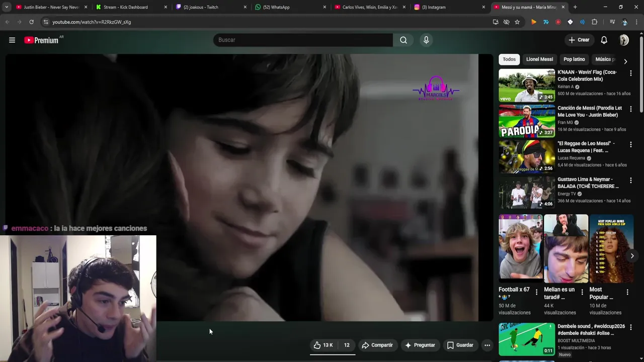Open the notifications bell
644x362 pixels.
604,40
